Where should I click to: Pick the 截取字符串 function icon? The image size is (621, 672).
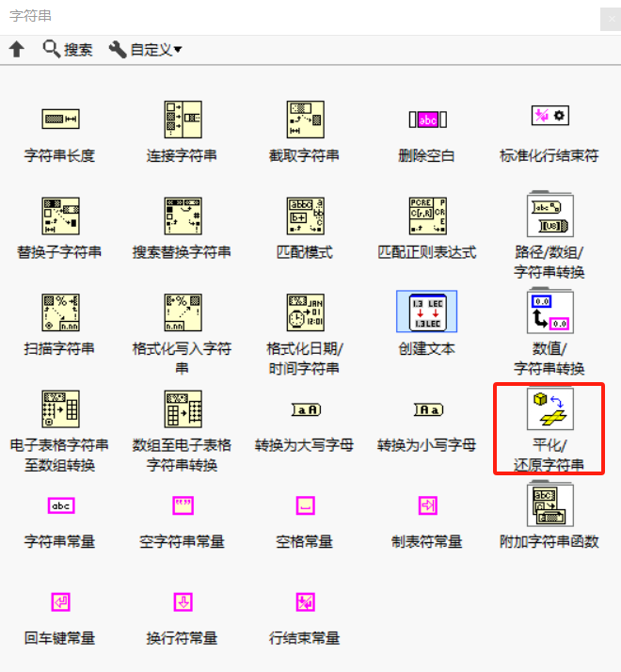(x=305, y=120)
